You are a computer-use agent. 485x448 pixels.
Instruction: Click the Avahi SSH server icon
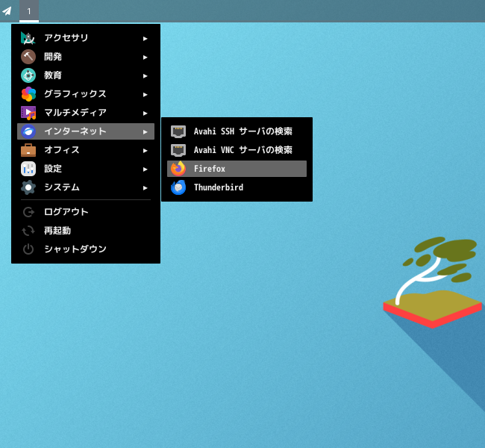click(x=178, y=131)
